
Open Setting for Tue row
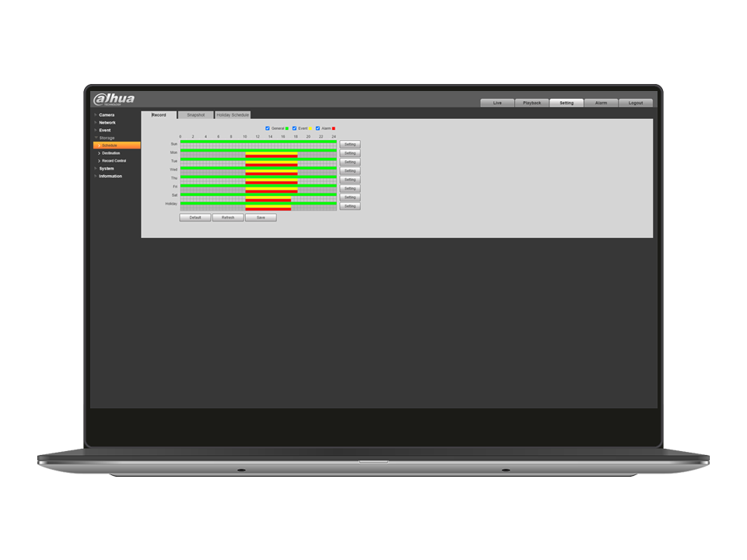350,162
